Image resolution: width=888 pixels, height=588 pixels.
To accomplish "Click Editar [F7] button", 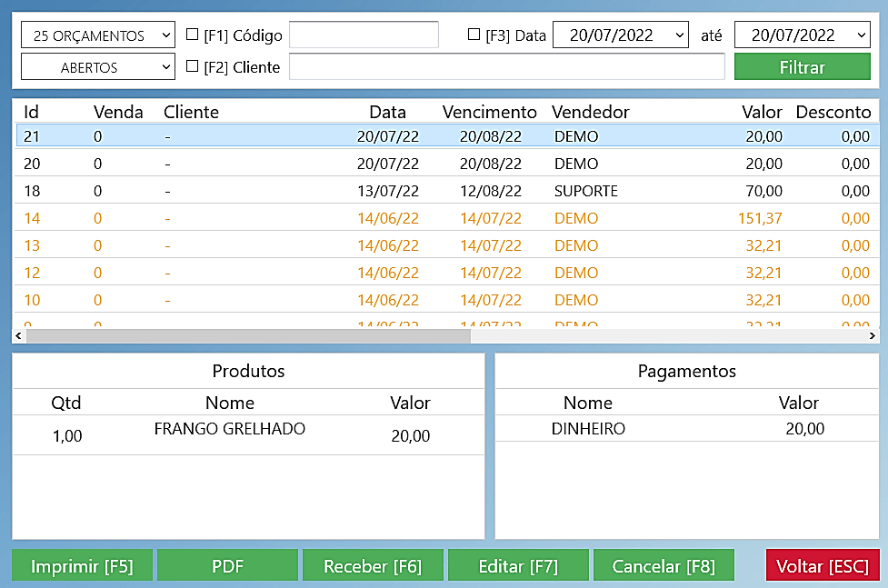I will click(x=518, y=566).
